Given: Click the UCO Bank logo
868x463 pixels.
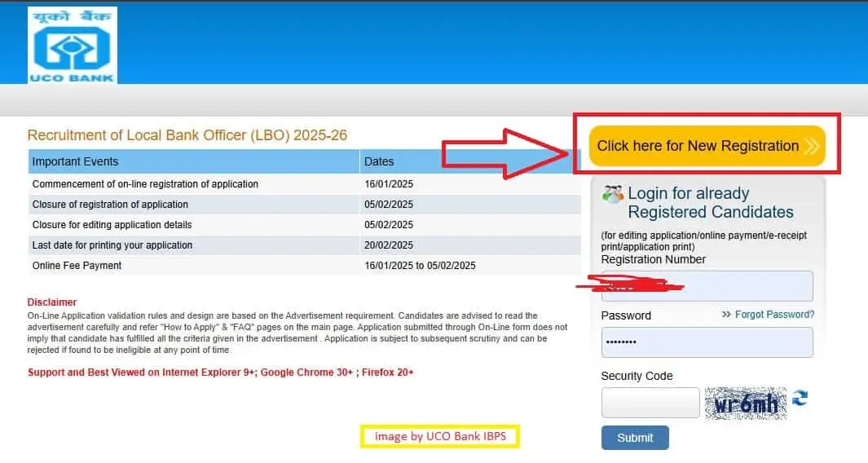Looking at the screenshot, I should [73, 46].
